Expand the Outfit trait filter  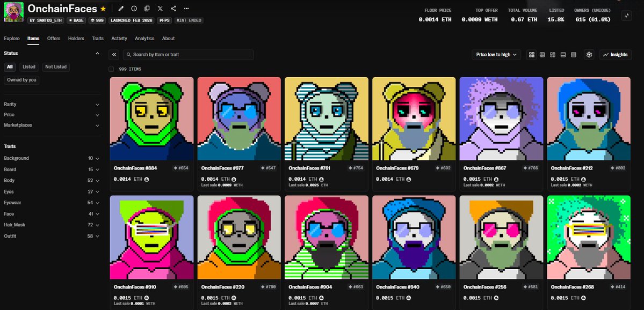[52, 236]
